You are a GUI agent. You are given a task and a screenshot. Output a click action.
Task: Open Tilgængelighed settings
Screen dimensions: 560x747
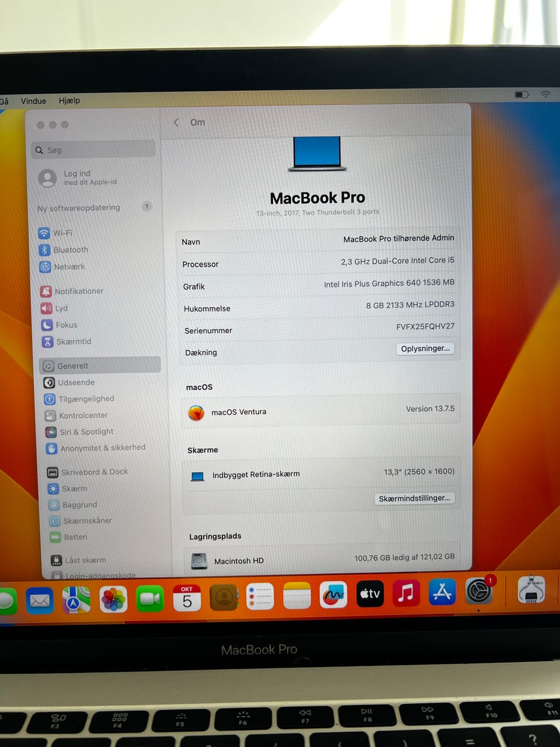point(79,399)
